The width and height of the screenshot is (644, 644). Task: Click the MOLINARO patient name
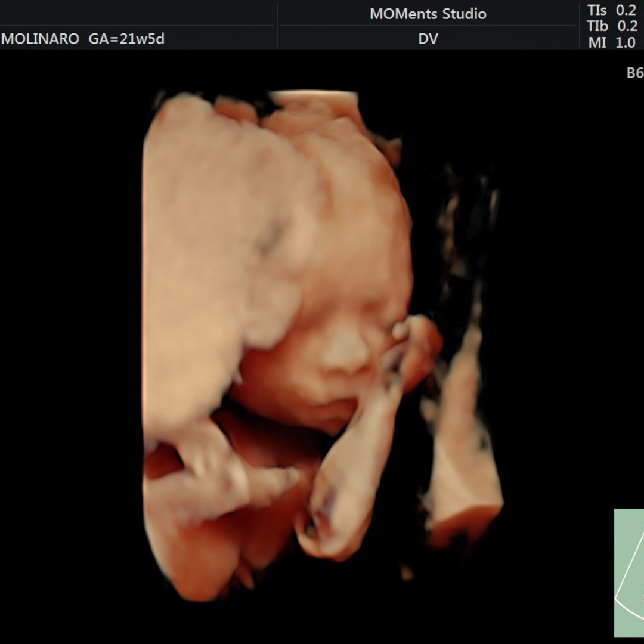[40, 39]
